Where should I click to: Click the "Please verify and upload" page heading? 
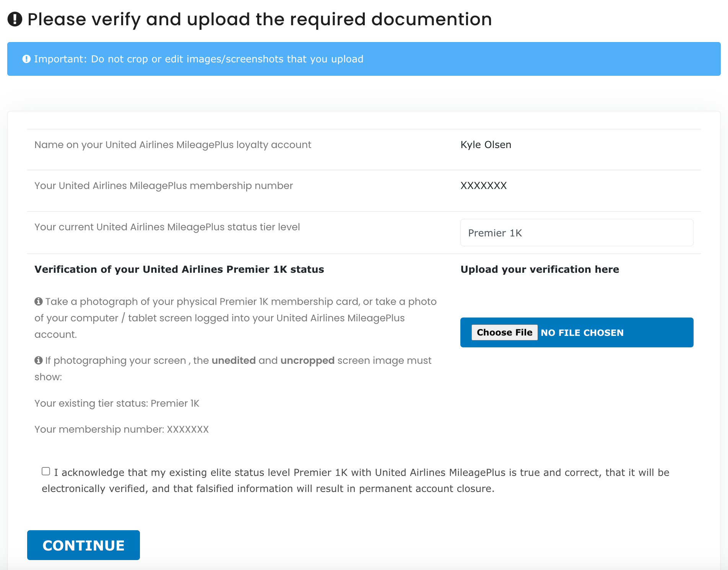[260, 19]
